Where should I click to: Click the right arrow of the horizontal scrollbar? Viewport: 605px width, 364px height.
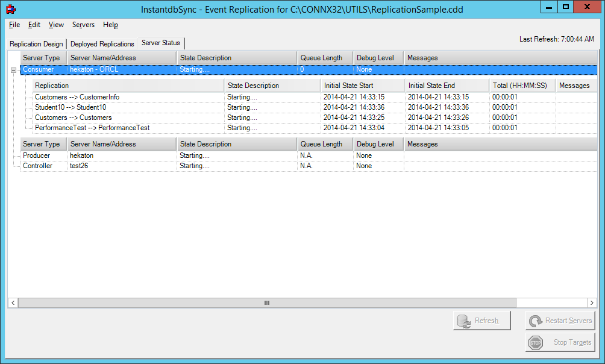[x=592, y=303]
